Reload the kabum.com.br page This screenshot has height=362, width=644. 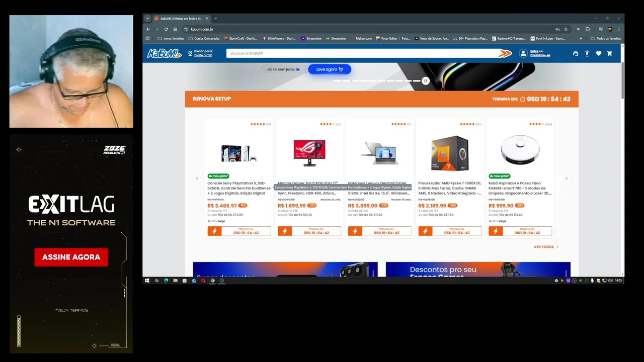(x=166, y=29)
